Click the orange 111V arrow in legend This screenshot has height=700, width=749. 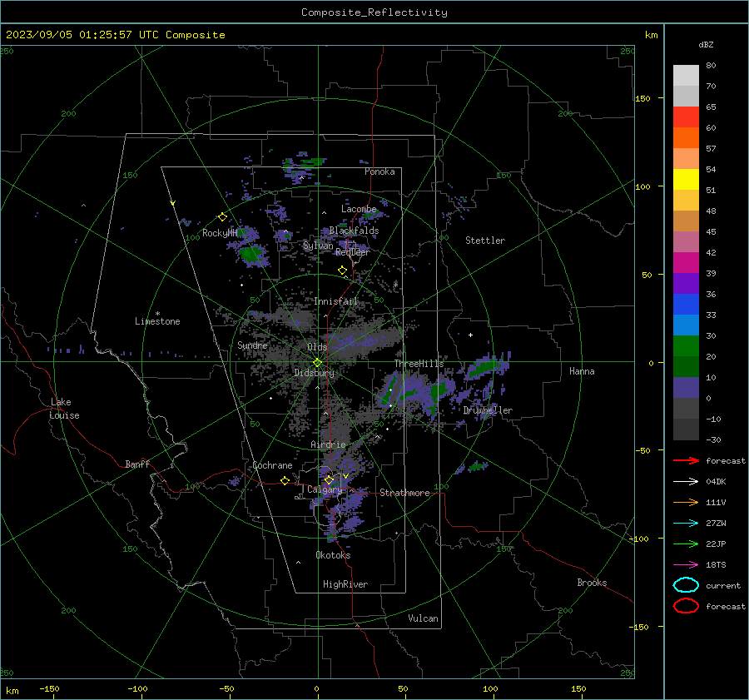point(686,502)
